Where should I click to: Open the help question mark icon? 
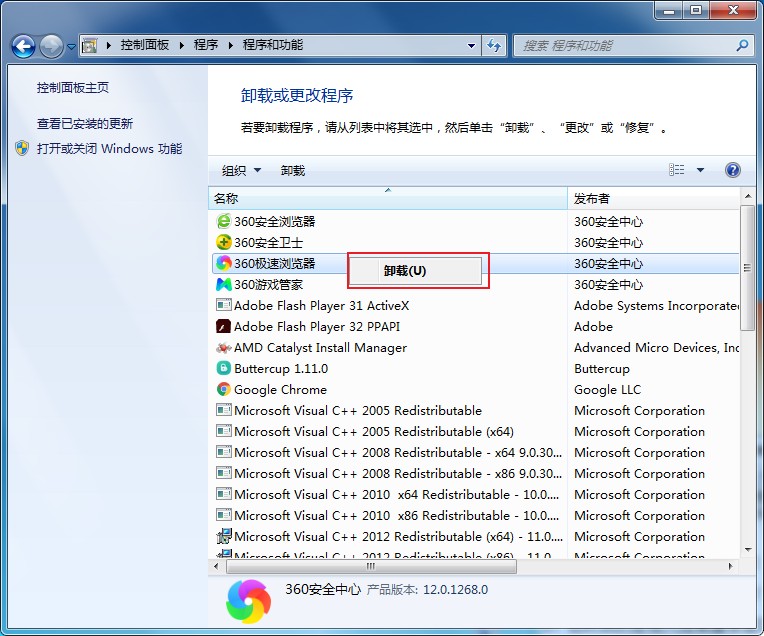[x=733, y=170]
